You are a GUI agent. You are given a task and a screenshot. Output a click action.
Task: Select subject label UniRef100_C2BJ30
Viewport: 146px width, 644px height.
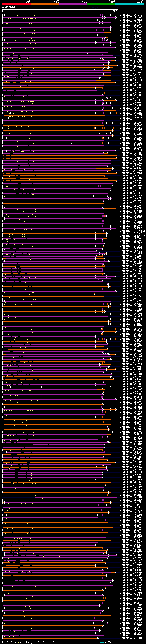pos(131,98)
